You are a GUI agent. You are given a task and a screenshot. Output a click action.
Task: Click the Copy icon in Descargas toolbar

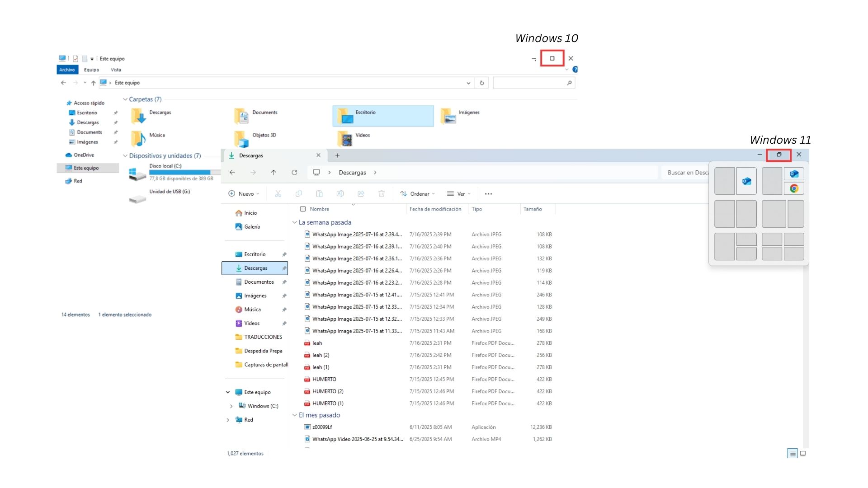click(x=299, y=194)
